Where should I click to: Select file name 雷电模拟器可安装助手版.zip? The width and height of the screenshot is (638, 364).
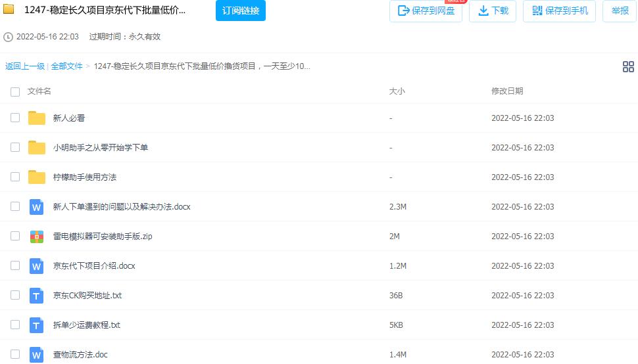click(103, 237)
